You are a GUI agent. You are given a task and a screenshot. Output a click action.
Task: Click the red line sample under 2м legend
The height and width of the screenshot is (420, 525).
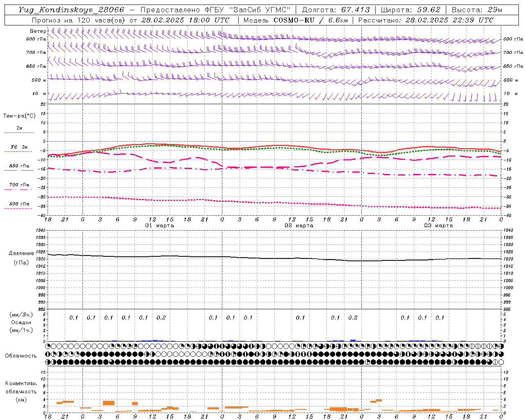(19, 132)
